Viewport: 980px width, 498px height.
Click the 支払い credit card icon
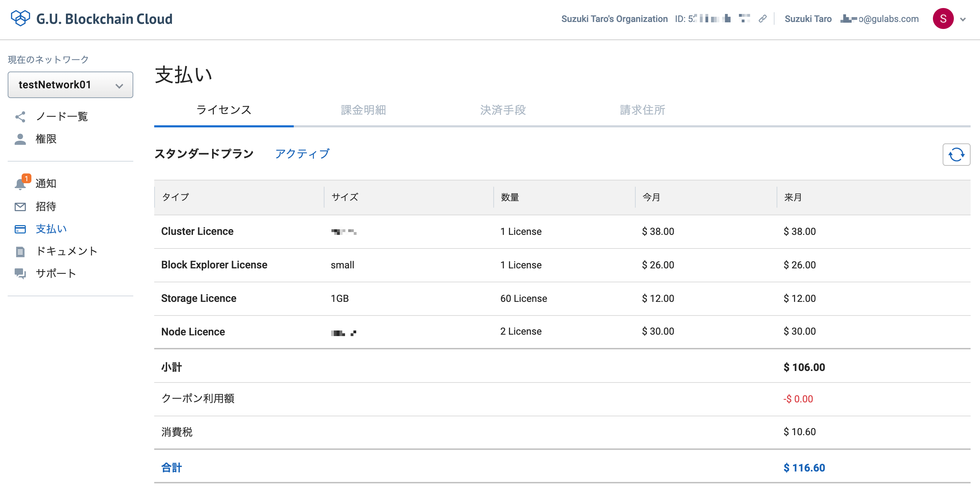[20, 229]
